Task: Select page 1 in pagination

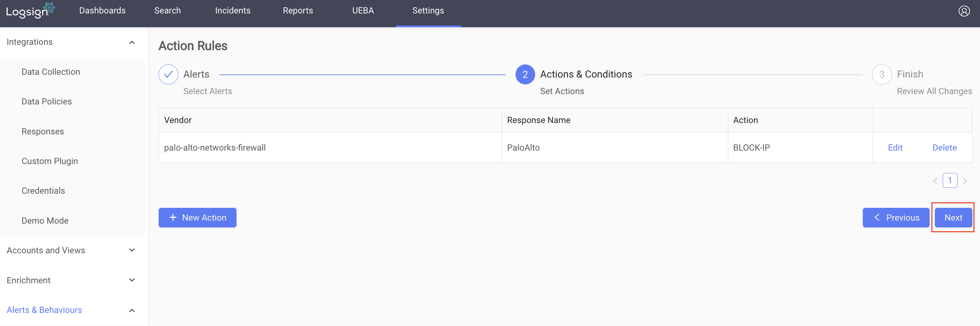Action: click(950, 180)
